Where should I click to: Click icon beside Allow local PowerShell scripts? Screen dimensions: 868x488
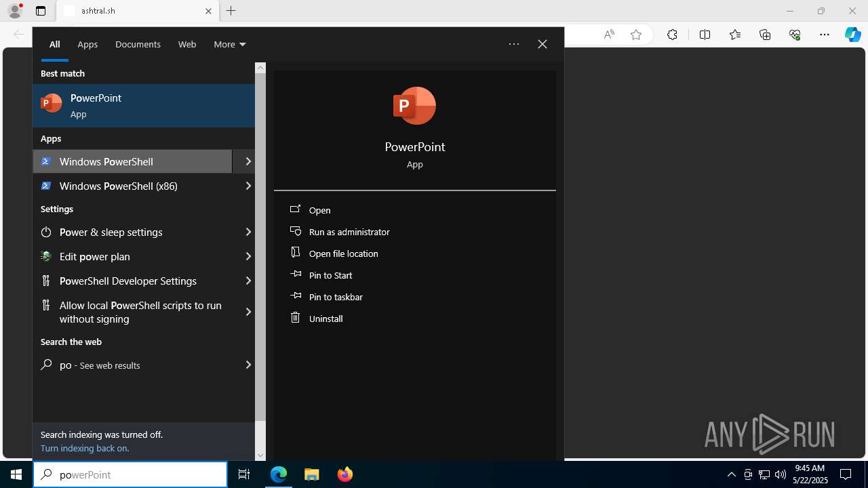pos(46,305)
